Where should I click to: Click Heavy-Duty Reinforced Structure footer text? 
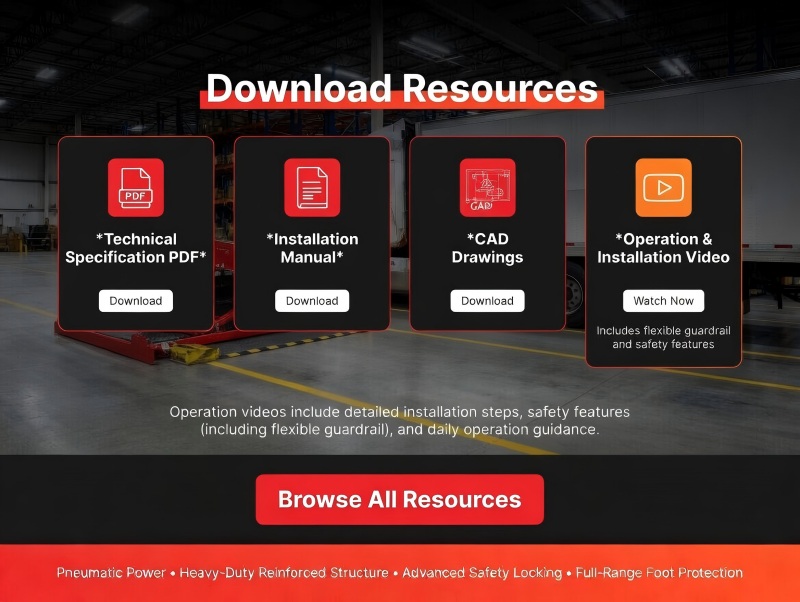[284, 573]
